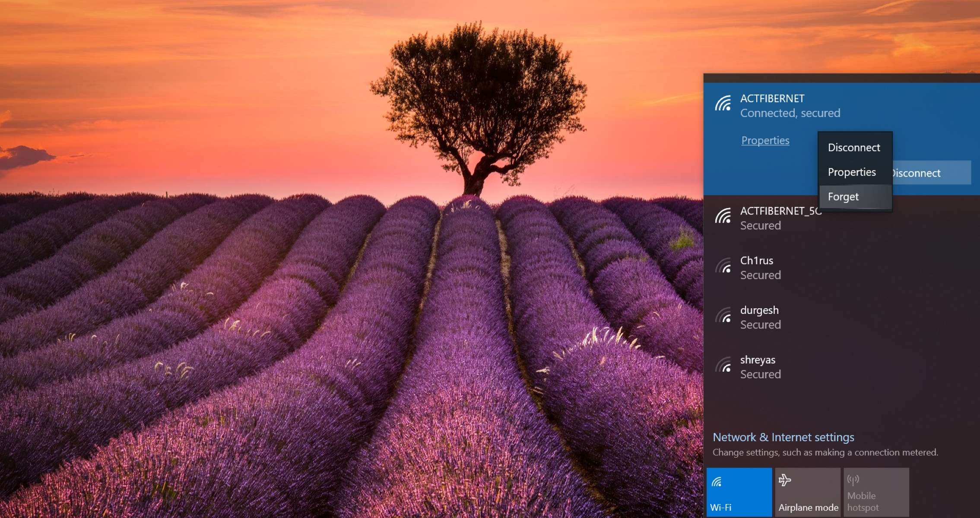Select the durgesh network from the list
This screenshot has width=980, height=518.
point(821,317)
